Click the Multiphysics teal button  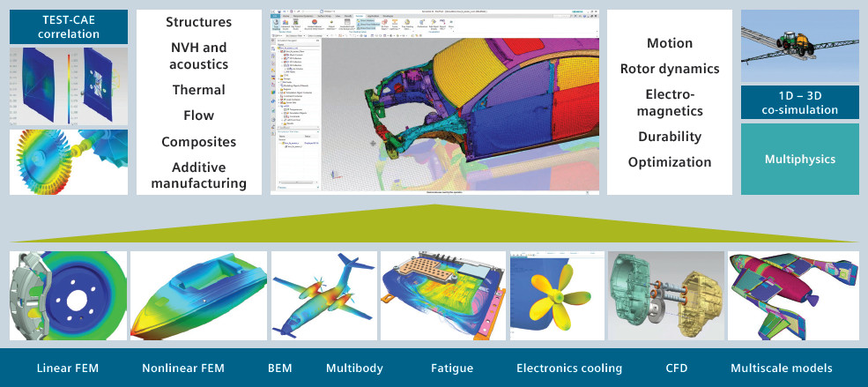coord(799,160)
